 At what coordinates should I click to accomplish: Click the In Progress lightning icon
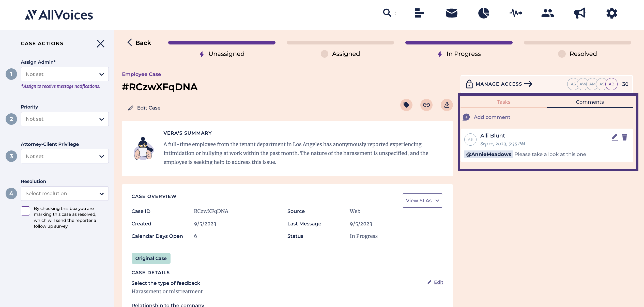440,54
